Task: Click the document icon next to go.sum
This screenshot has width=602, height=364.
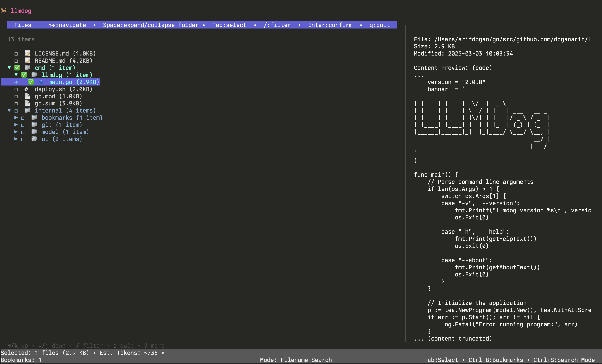Action: tap(28, 103)
